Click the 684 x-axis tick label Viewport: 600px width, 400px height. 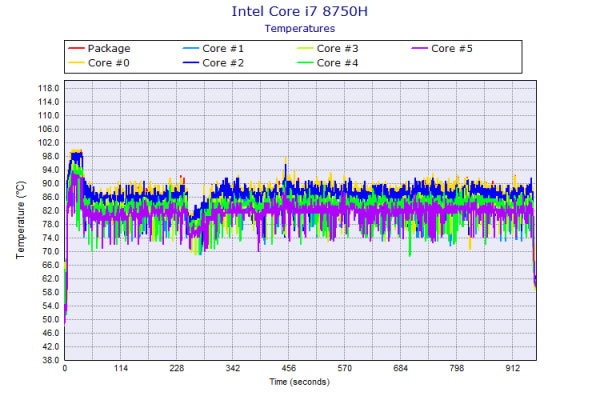click(x=400, y=368)
